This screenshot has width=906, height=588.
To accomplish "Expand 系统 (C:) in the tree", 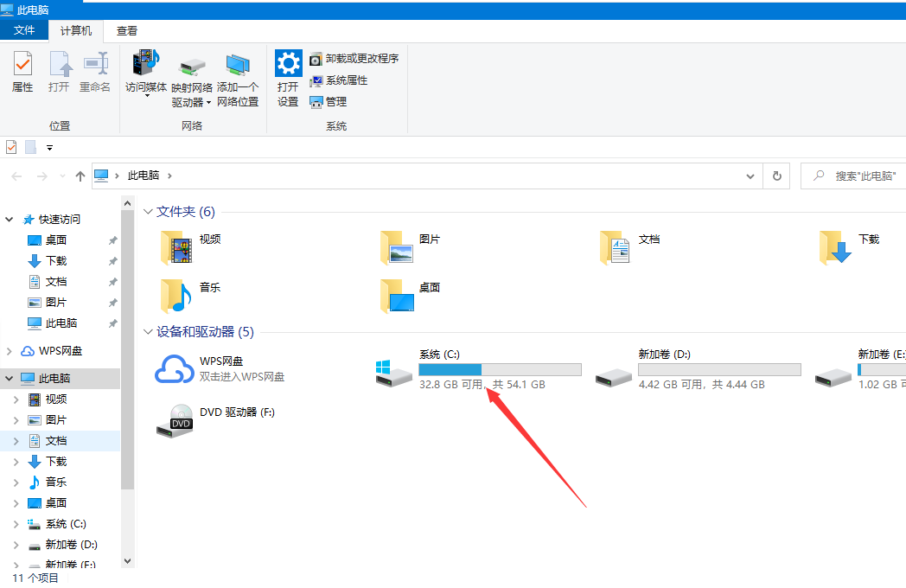I will click(16, 524).
